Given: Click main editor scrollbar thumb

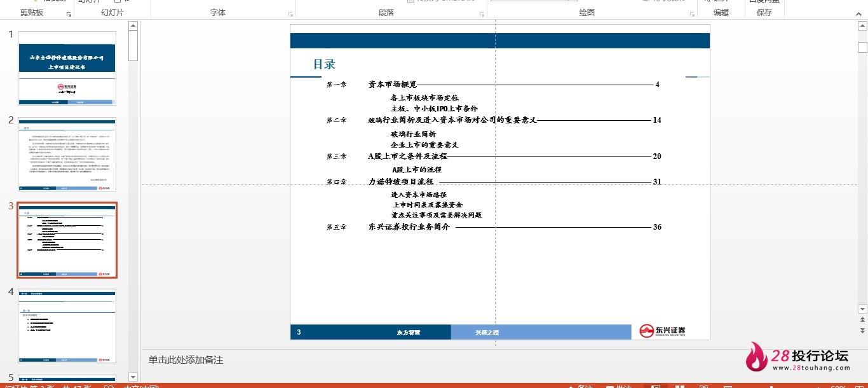Looking at the screenshot, I should [x=862, y=47].
